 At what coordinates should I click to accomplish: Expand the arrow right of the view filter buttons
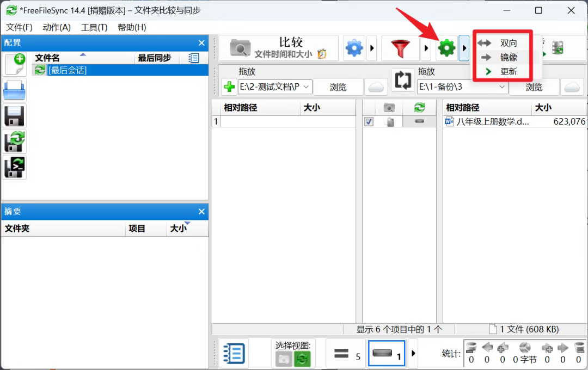pyautogui.click(x=413, y=353)
